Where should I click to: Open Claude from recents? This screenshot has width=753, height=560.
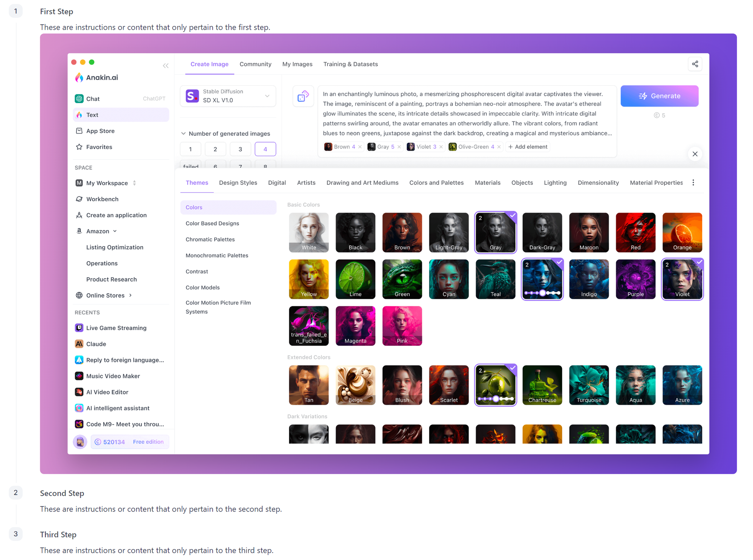[x=120, y=344]
